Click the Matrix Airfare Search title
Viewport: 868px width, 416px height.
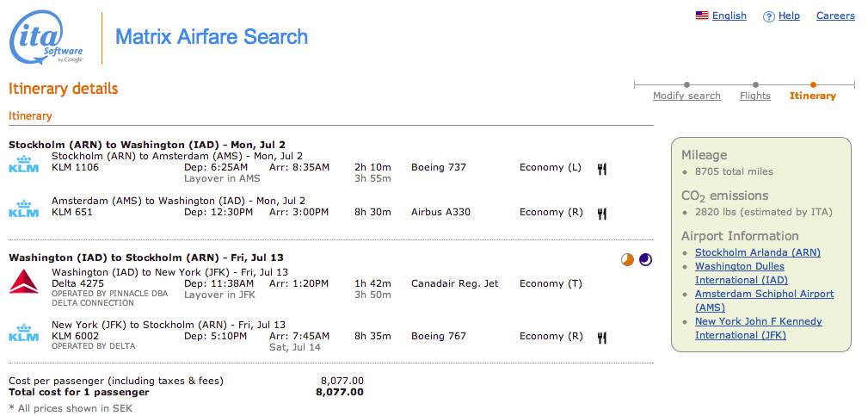212,37
